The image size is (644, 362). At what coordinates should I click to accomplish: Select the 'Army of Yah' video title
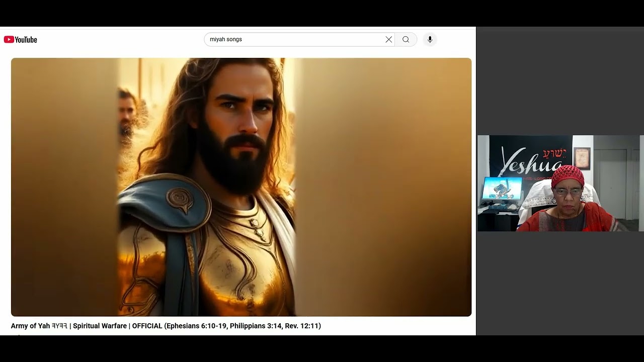coord(166,326)
